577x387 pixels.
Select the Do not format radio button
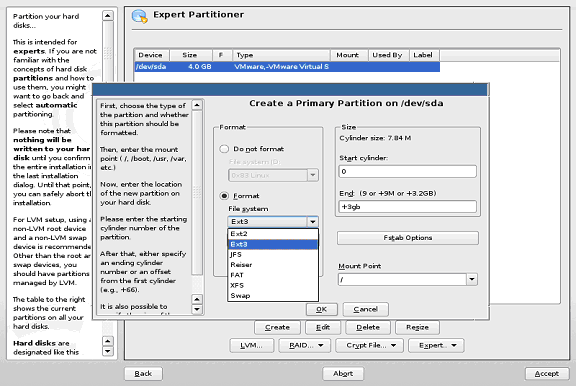(224, 149)
